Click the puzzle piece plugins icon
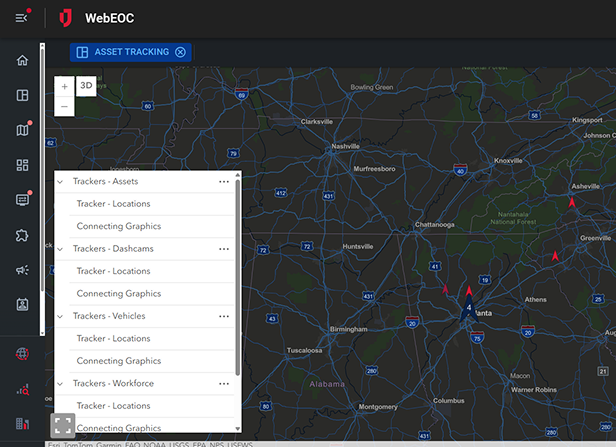Viewport: 616px width, 447px height. coord(22,235)
